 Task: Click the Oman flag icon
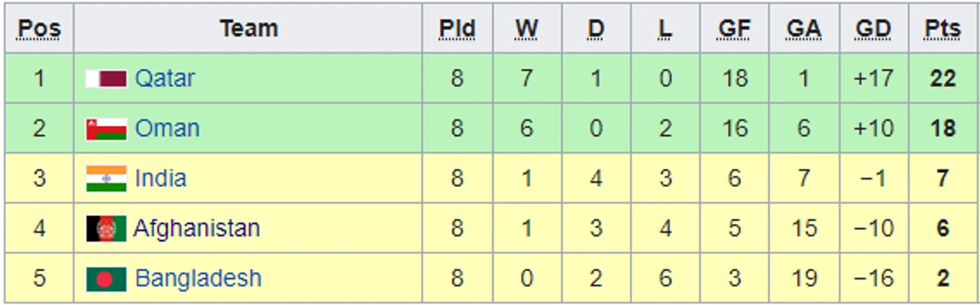106,129
